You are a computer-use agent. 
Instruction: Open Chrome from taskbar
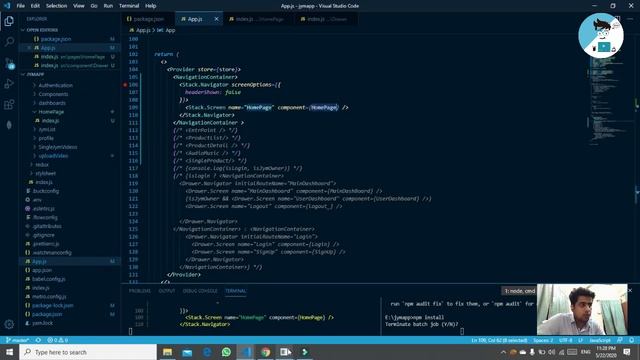pyautogui.click(x=266, y=352)
